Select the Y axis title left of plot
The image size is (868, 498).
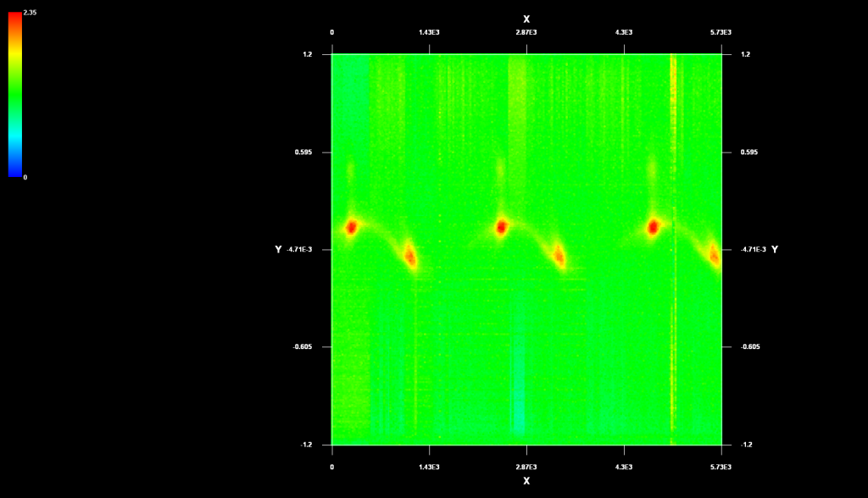(278, 250)
